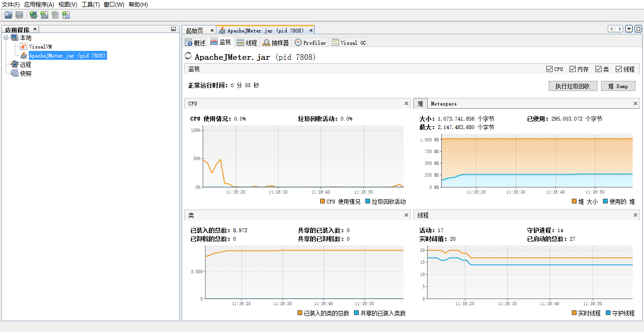Screen dimensions: 644x332
Task: Close the CPU graph panel
Action: (406, 103)
